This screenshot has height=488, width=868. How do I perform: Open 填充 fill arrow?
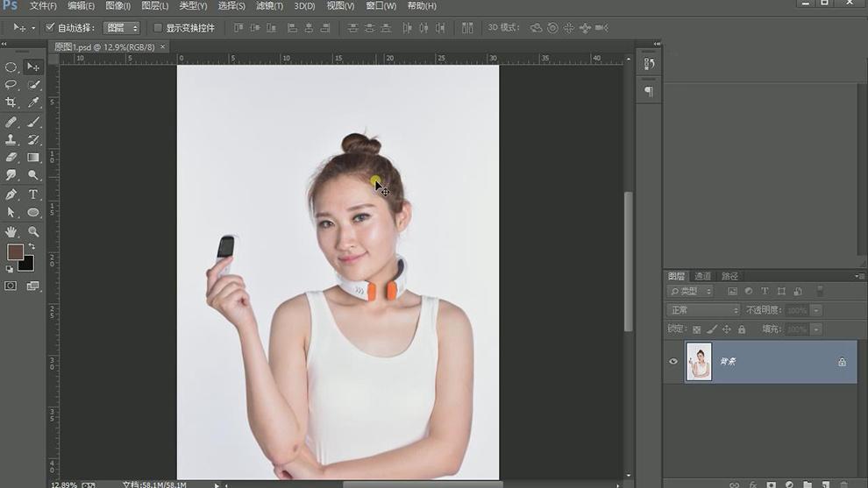click(x=816, y=329)
